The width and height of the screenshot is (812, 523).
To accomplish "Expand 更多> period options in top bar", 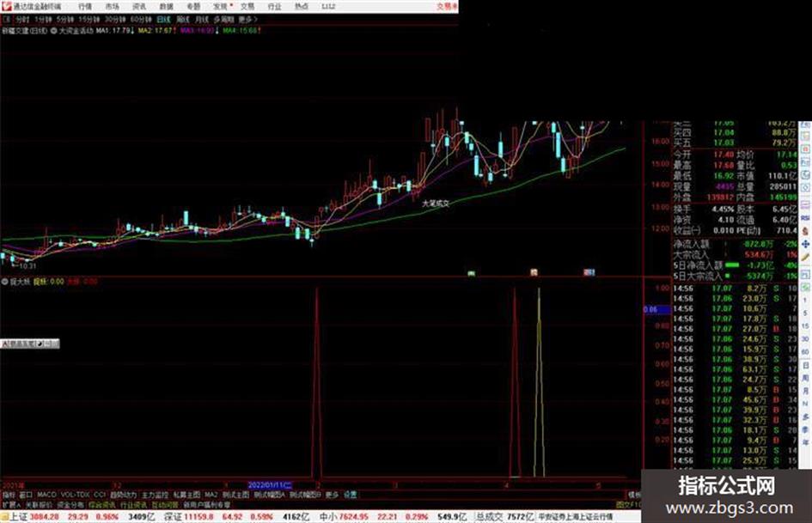I will point(247,19).
